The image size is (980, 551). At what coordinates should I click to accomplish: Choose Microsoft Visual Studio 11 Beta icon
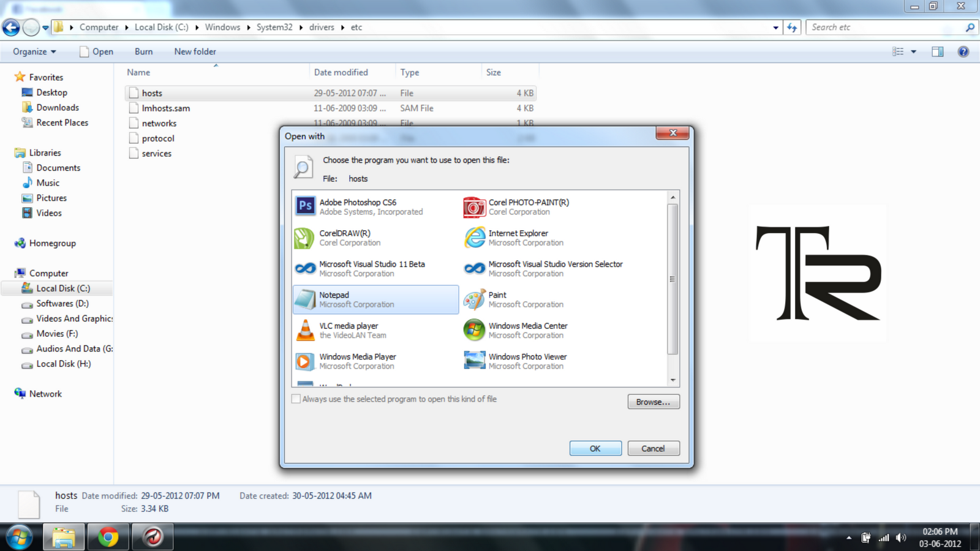(x=305, y=268)
